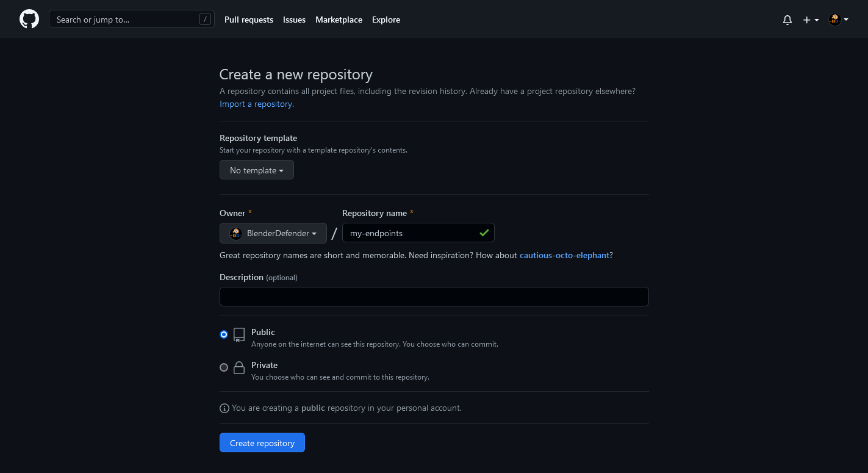Click the Repository template label

click(x=259, y=138)
